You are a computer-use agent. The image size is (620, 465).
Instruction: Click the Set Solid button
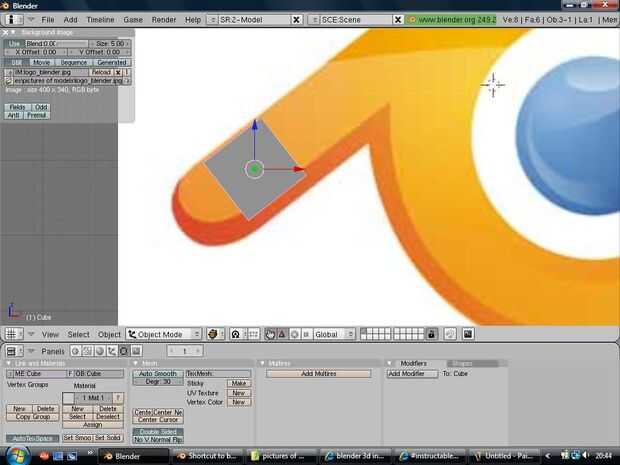tap(108, 438)
